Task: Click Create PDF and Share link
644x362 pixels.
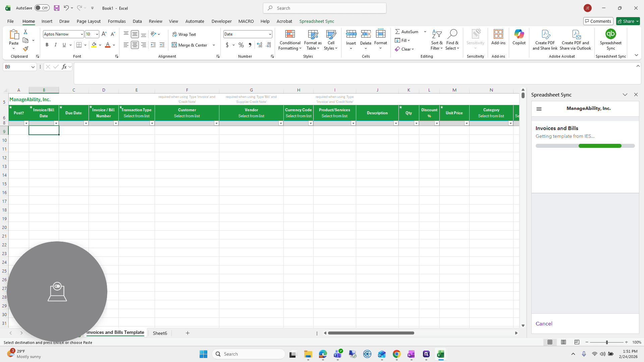Action: click(545, 40)
